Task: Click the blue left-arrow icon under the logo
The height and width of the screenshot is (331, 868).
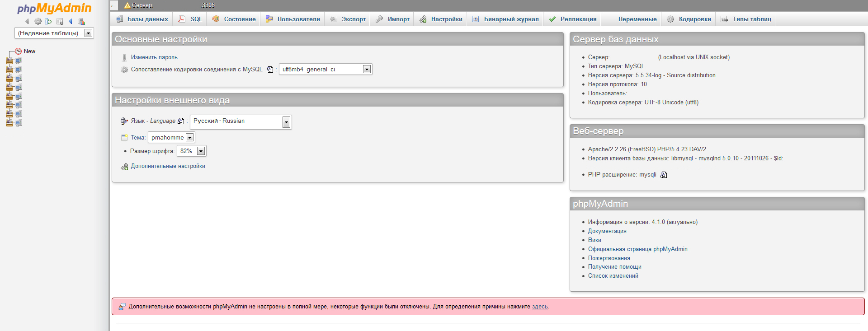Action: 71,21
